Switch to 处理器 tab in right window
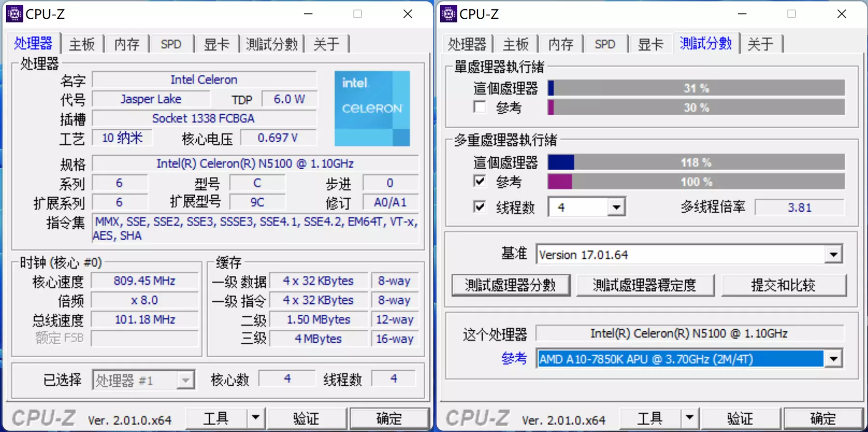Viewport: 868px width, 432px height. pyautogui.click(x=467, y=44)
